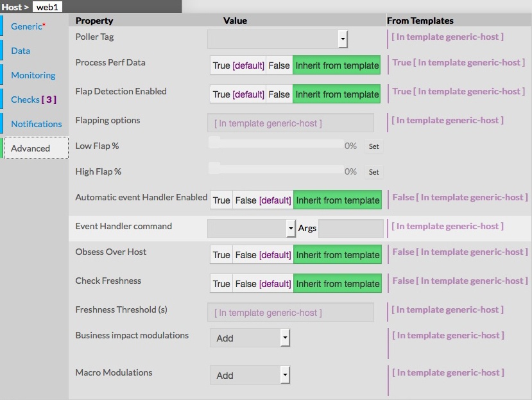This screenshot has width=532, height=400.
Task: Switch to the Notifications tab
Action: [x=37, y=124]
